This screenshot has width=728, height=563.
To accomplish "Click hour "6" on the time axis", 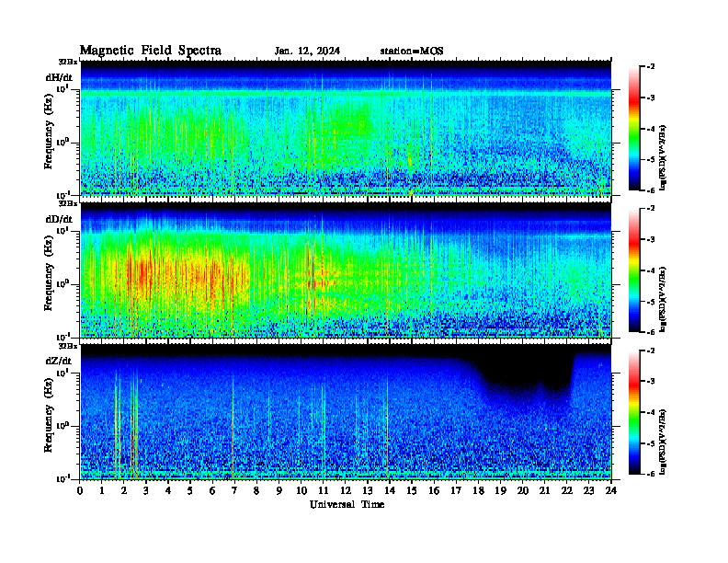I will [212, 490].
